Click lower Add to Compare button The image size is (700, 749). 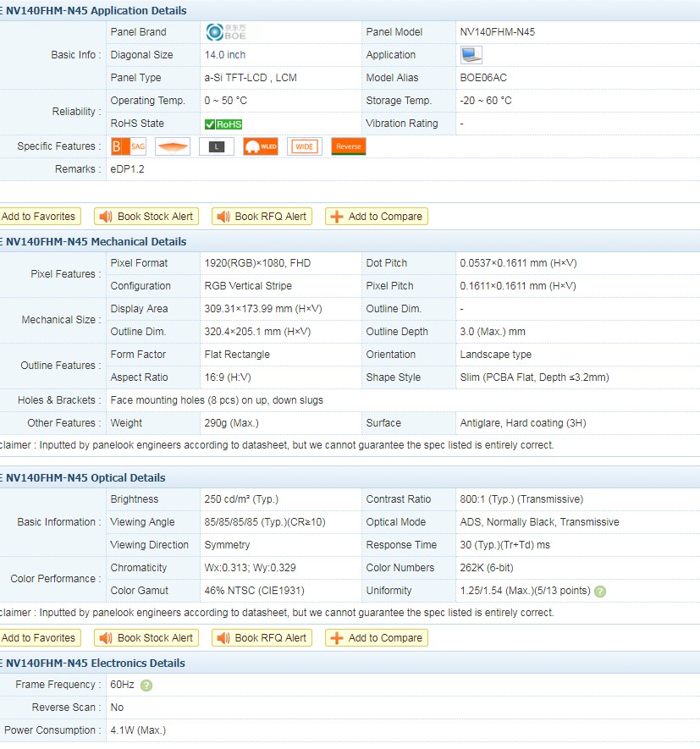[377, 637]
